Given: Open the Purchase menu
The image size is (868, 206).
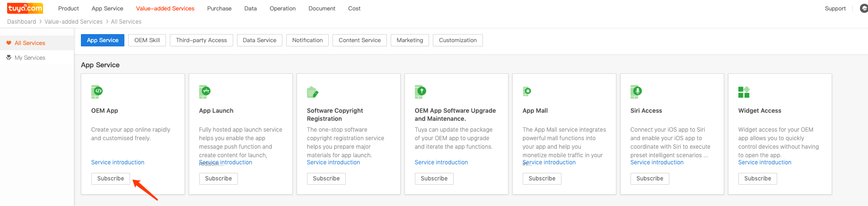Looking at the screenshot, I should (219, 9).
